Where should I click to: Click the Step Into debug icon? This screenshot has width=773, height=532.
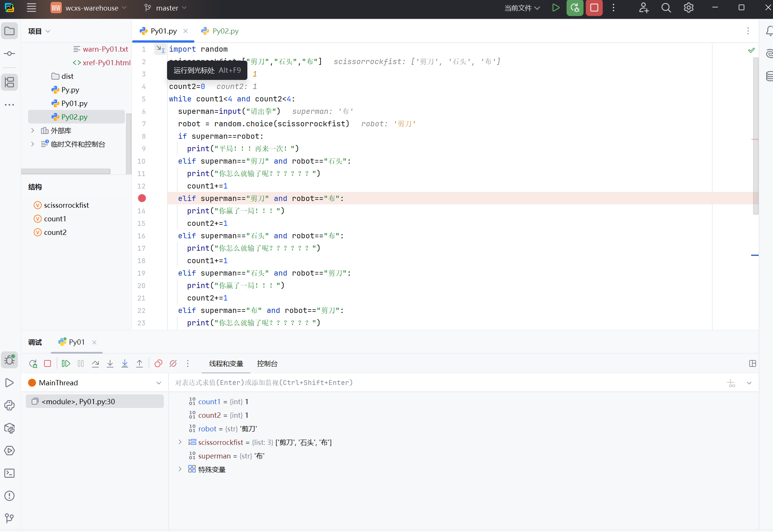(x=110, y=363)
